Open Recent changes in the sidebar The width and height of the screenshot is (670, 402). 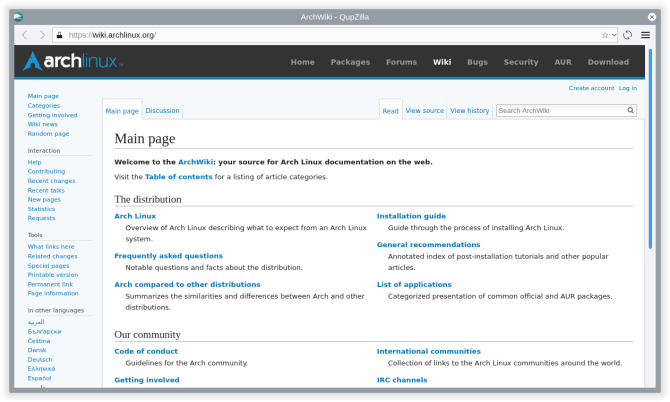point(51,181)
